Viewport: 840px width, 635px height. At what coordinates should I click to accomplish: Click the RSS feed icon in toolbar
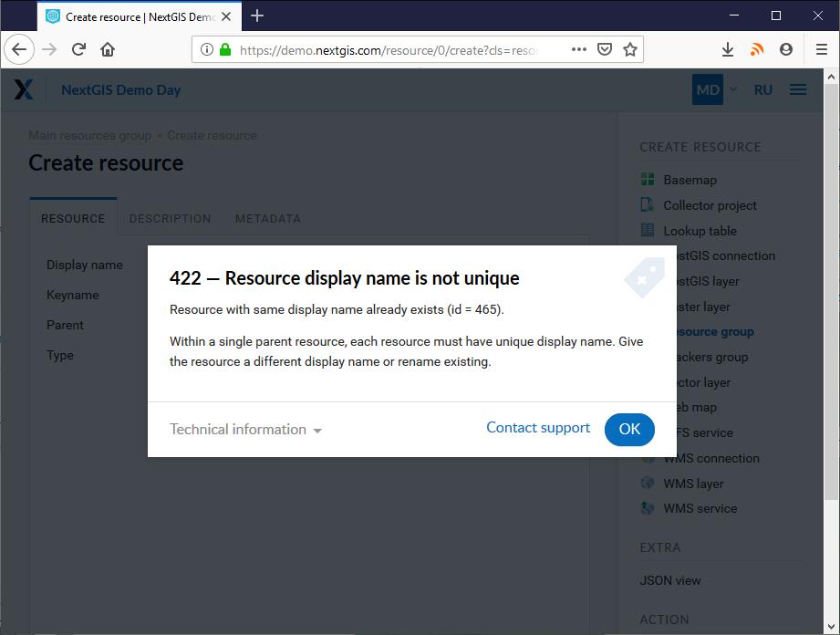756,49
